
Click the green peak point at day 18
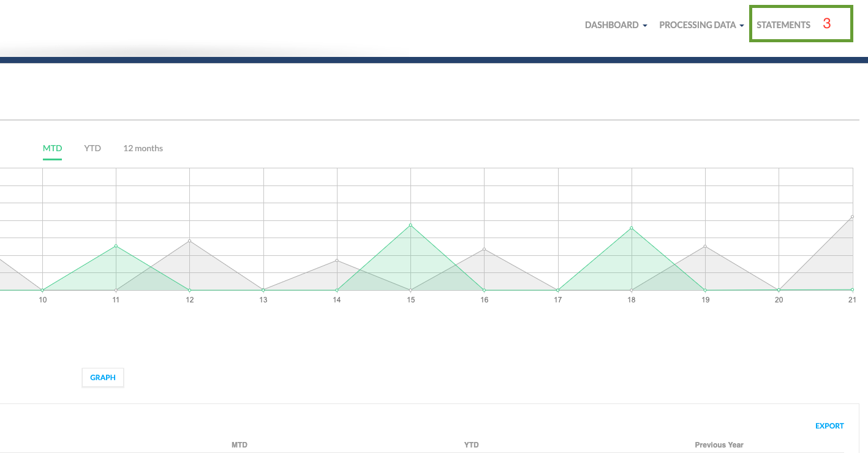[x=632, y=228]
